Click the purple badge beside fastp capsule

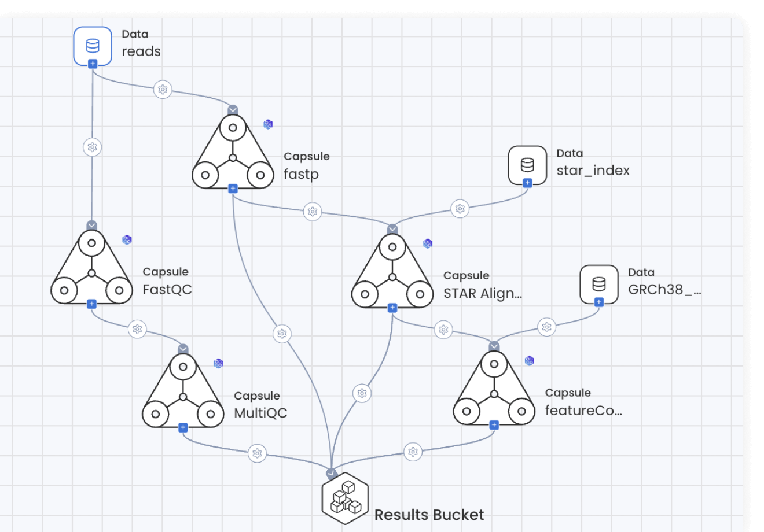268,124
